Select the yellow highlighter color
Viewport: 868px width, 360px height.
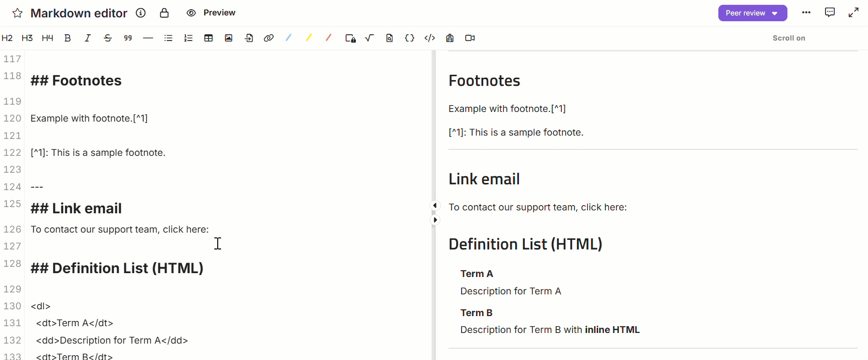[x=308, y=38]
